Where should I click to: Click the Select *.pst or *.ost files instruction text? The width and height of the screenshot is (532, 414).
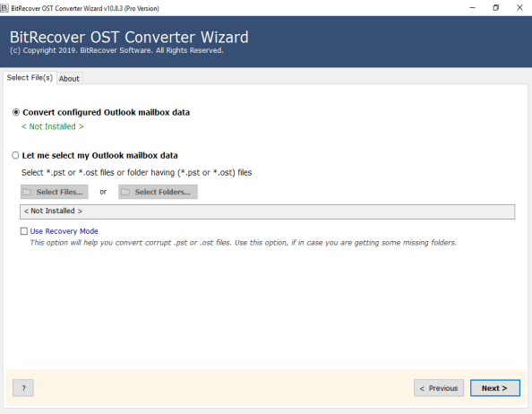(137, 173)
